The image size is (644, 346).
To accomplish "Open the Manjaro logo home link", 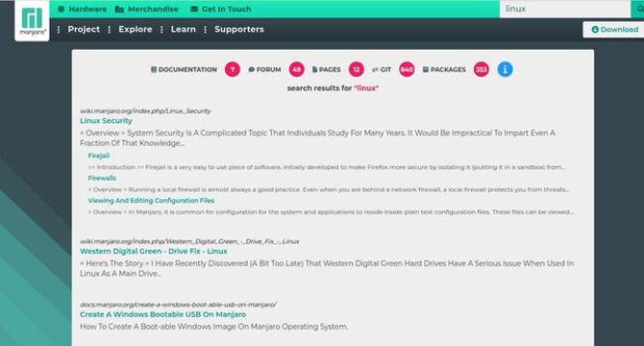I will click(x=32, y=20).
